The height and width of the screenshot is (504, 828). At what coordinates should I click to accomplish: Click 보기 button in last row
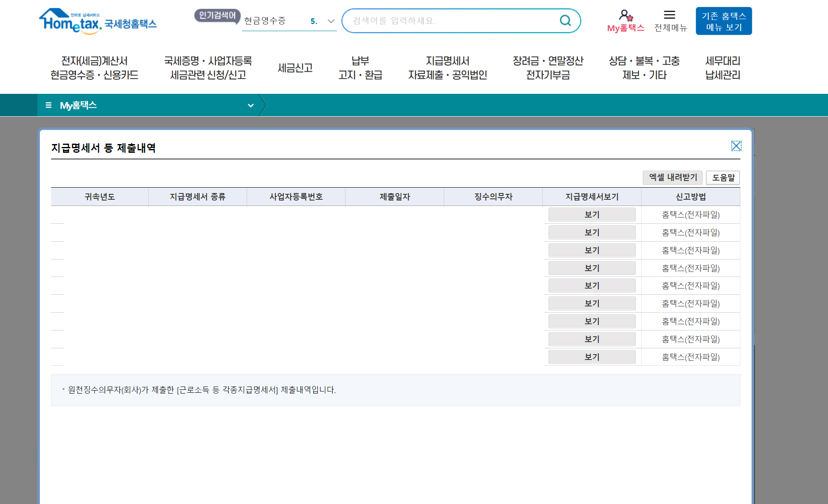pos(592,357)
